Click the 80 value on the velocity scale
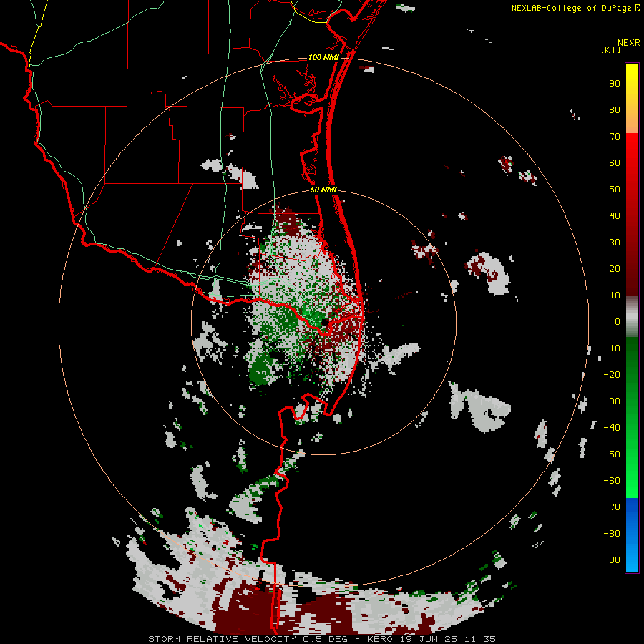This screenshot has height=644, width=644. coord(615,110)
